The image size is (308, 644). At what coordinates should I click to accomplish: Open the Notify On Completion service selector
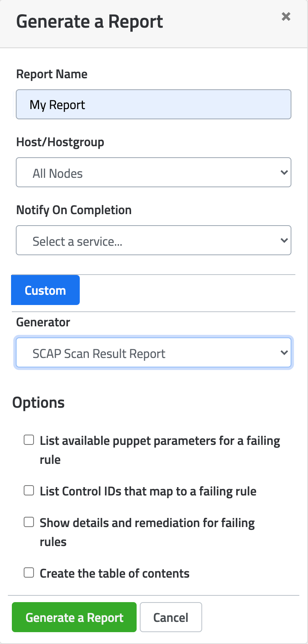pos(153,241)
